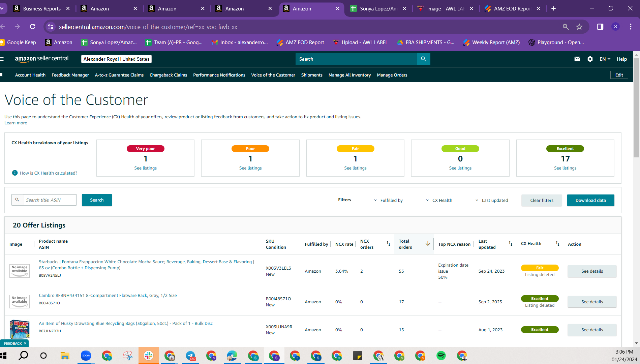Click the page vertical scrollbar
The image size is (640, 364).
point(636,107)
